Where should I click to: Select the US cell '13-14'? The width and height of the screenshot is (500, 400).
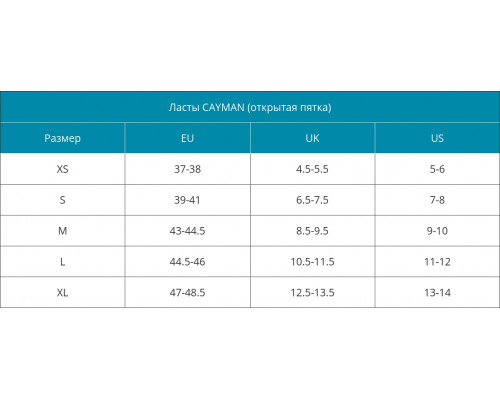click(437, 293)
